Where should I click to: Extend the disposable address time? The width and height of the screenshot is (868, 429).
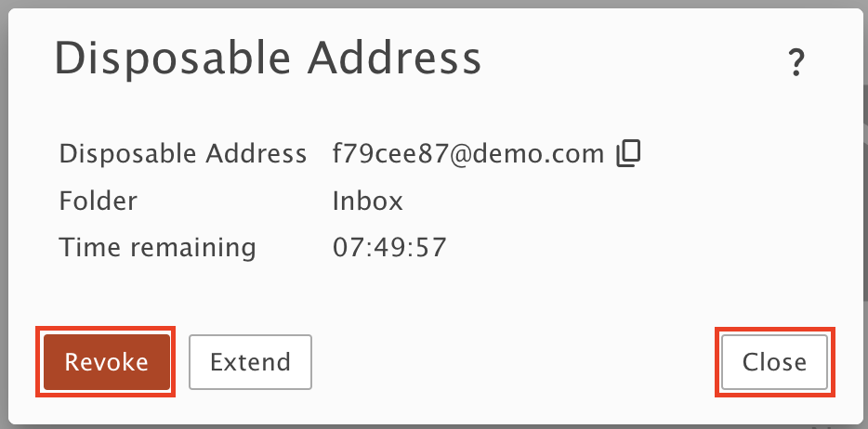tap(250, 362)
